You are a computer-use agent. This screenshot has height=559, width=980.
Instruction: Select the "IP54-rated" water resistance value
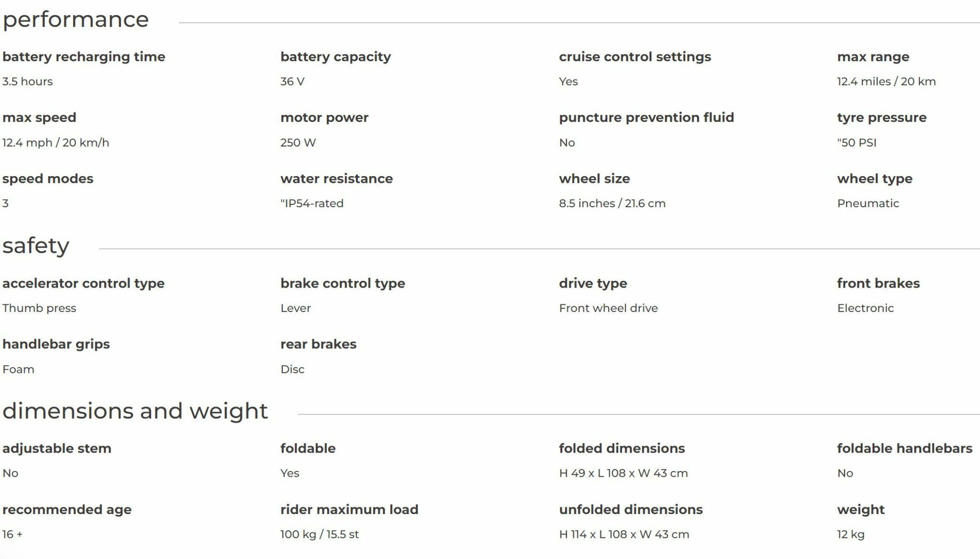click(312, 203)
